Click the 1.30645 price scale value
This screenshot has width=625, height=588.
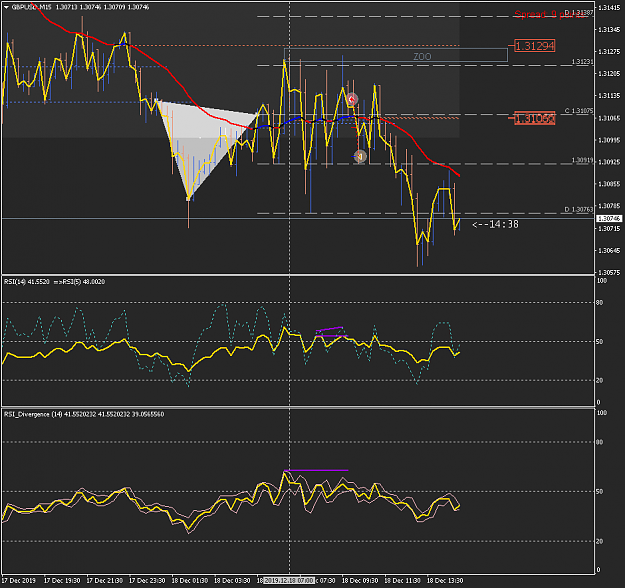click(609, 251)
